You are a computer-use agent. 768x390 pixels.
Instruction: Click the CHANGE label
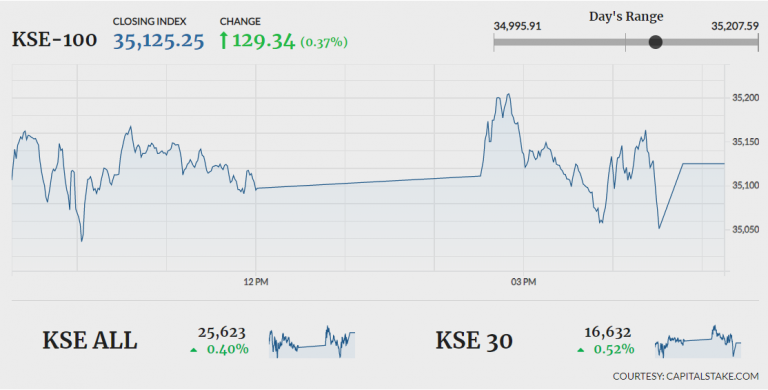pyautogui.click(x=240, y=22)
